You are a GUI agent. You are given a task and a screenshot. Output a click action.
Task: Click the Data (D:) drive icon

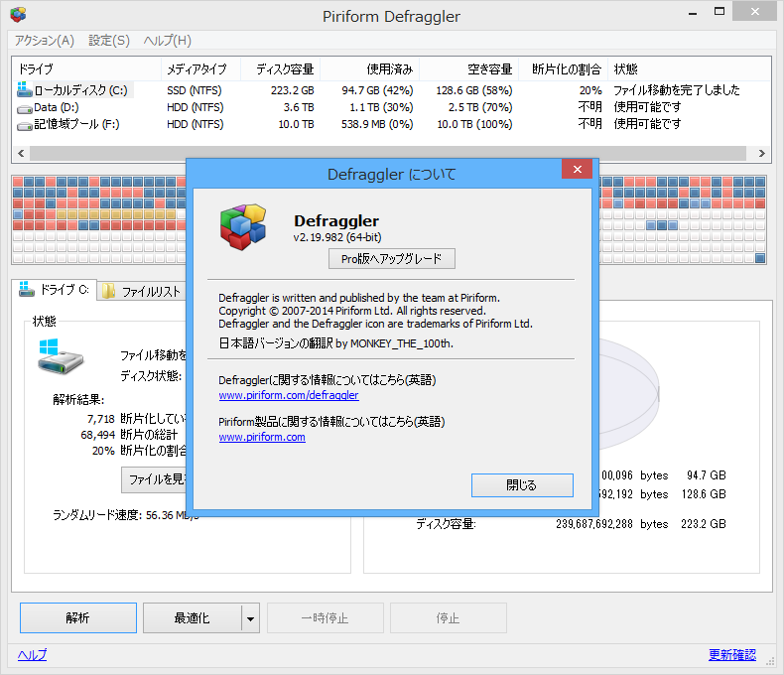click(25, 108)
